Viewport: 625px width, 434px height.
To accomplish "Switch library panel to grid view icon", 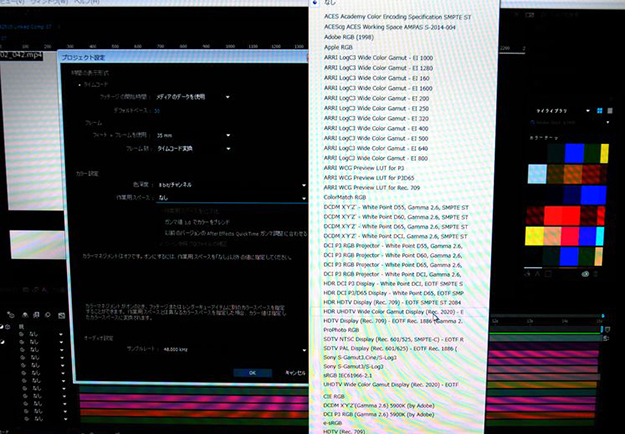I will [x=599, y=111].
